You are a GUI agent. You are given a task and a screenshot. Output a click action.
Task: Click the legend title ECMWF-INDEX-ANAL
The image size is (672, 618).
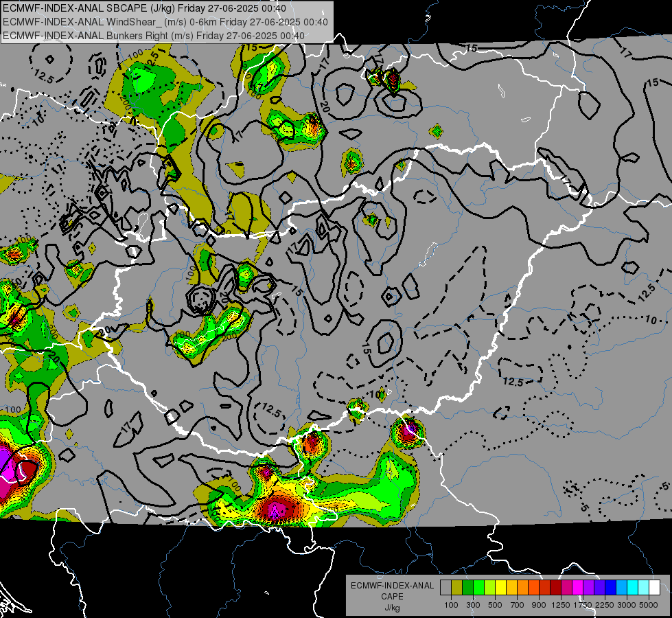[392, 586]
